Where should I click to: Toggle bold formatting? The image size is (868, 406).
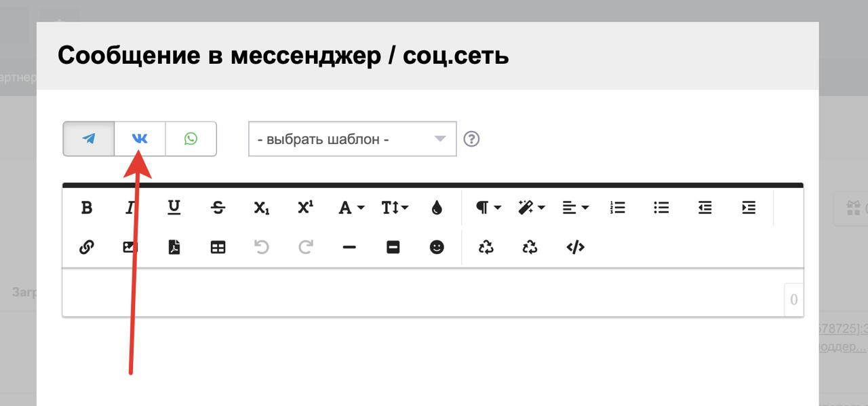point(87,208)
